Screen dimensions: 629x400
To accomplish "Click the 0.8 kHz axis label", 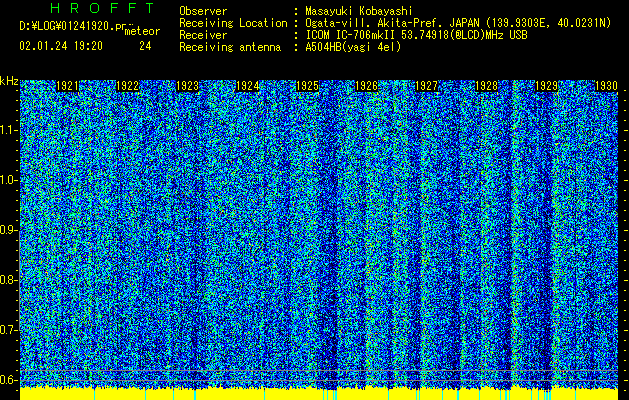I will (x=9, y=280).
